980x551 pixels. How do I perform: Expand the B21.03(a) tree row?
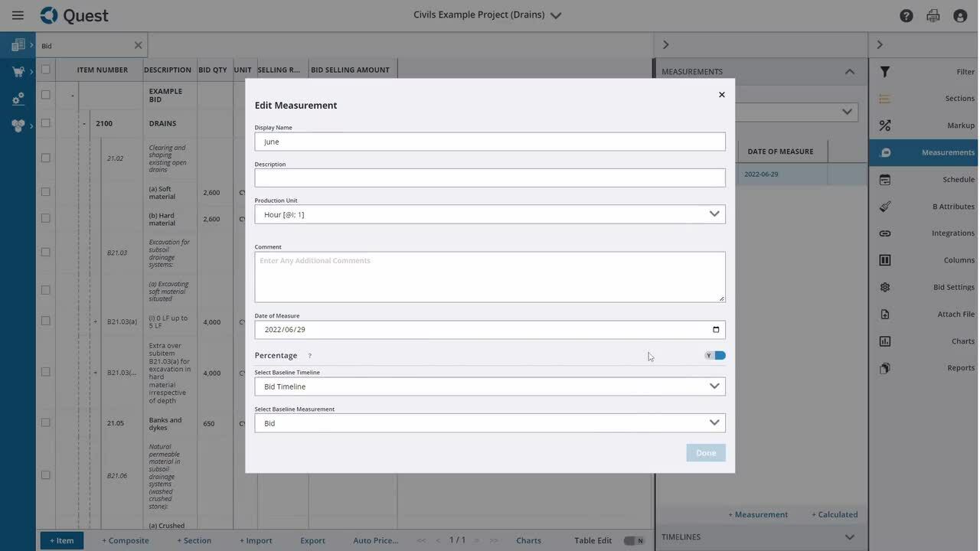click(95, 322)
